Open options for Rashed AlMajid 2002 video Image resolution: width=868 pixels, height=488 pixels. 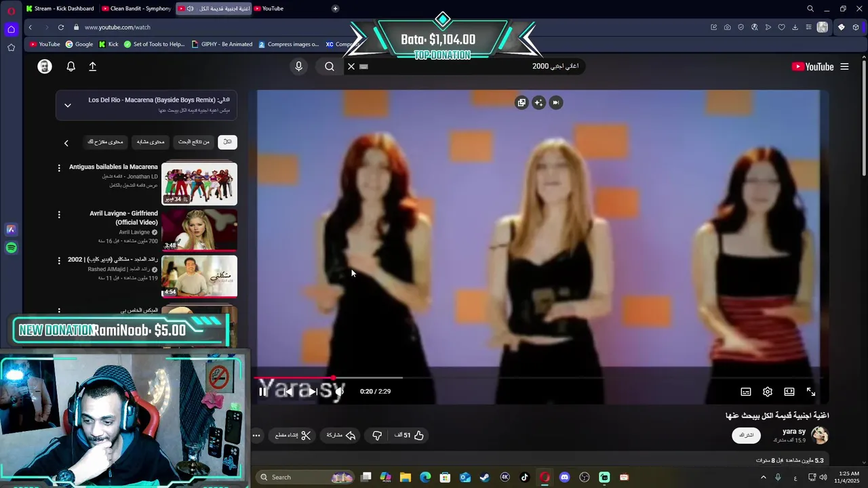click(x=59, y=261)
